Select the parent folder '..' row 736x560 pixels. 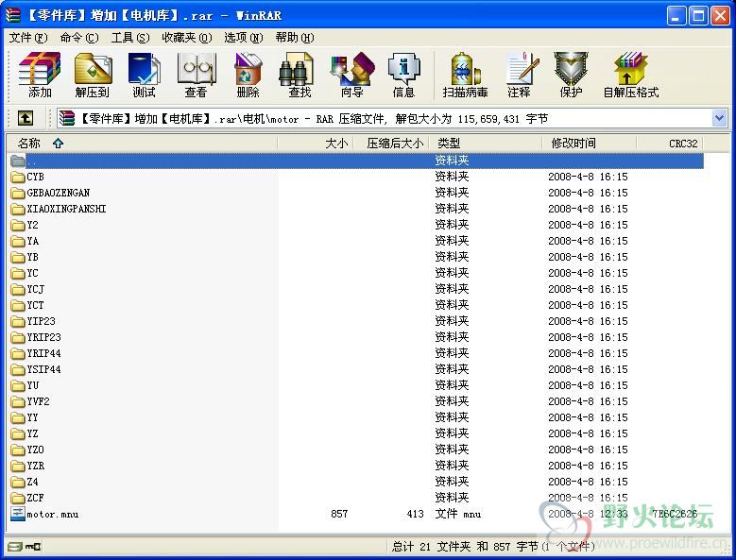pyautogui.click(x=357, y=161)
